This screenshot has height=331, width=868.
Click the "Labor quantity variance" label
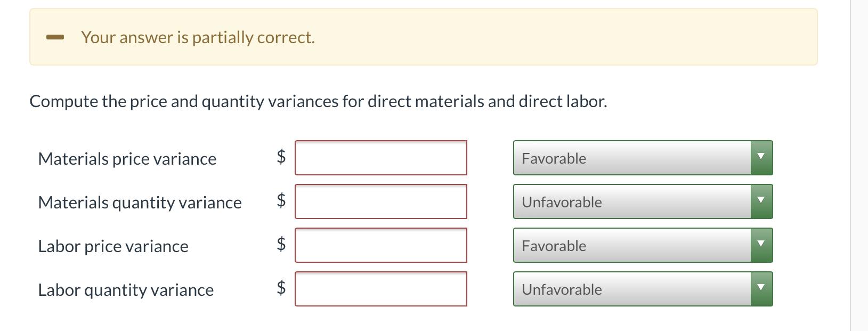(x=126, y=290)
